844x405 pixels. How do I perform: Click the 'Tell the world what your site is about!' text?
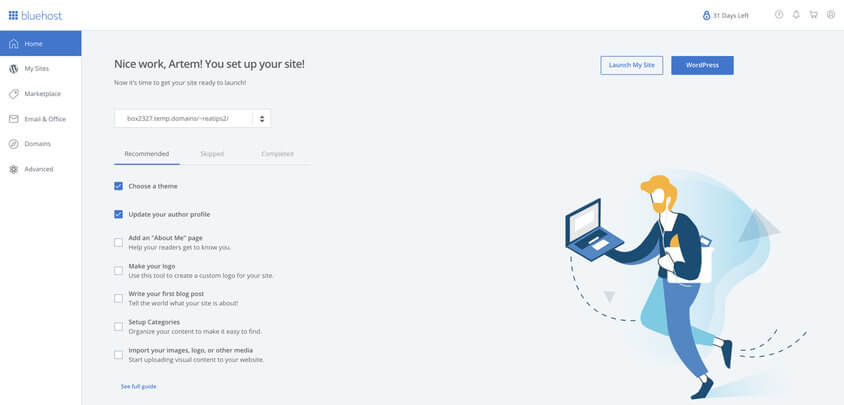183,304
